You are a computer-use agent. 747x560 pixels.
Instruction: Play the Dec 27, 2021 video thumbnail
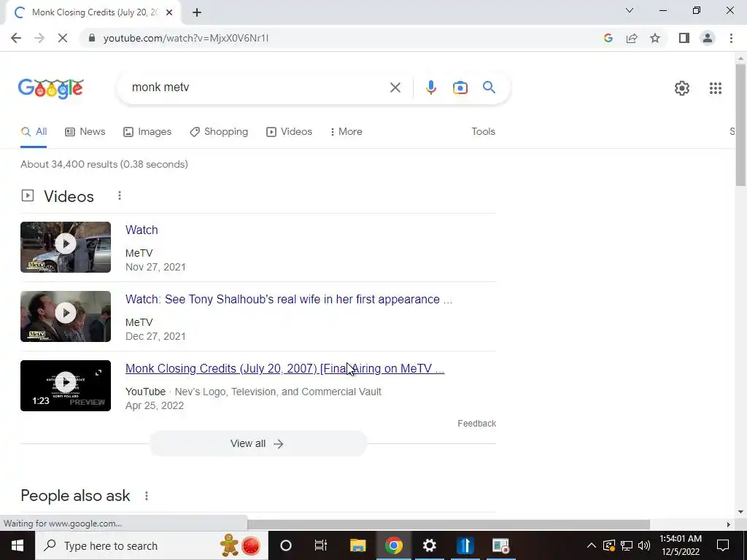(66, 316)
